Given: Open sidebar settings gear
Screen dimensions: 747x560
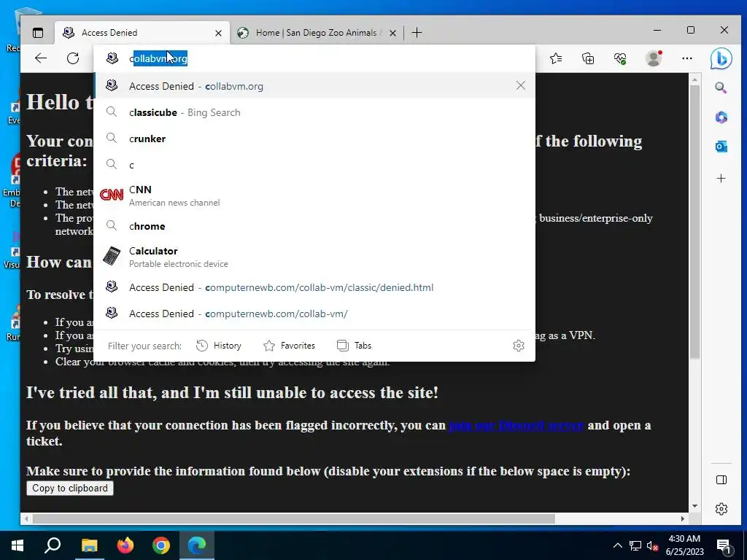Looking at the screenshot, I should (721, 509).
